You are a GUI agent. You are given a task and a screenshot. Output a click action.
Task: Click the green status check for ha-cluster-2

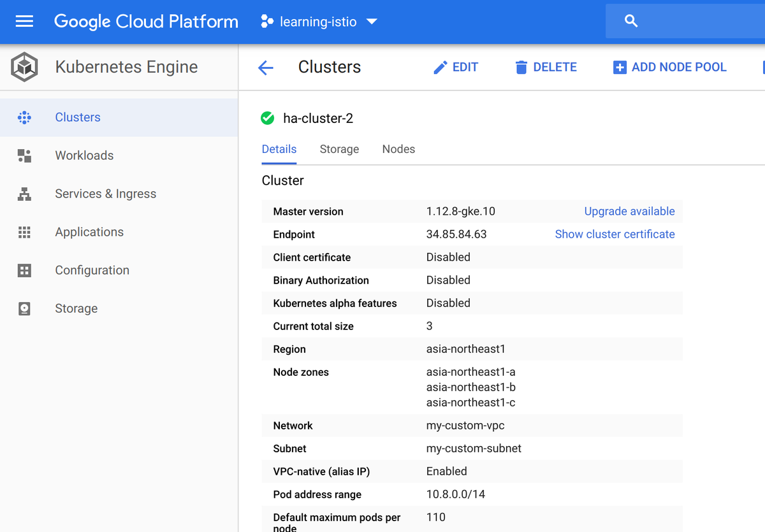point(268,118)
